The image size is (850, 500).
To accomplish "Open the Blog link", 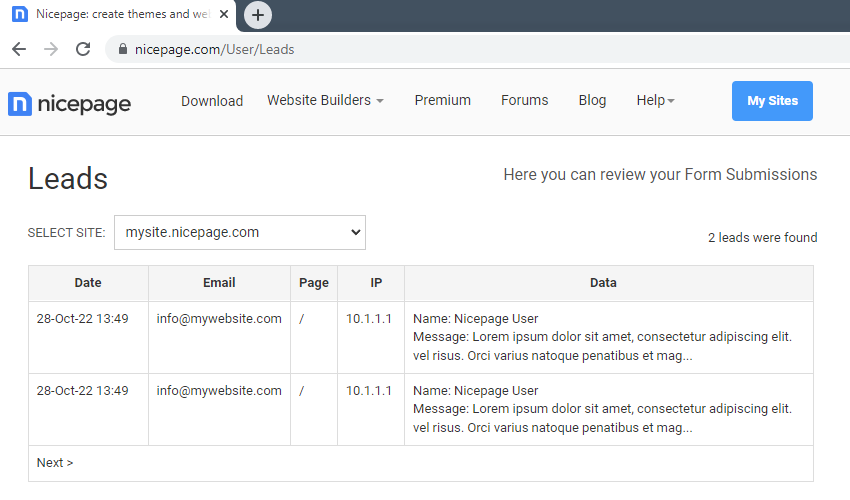I will [x=593, y=100].
